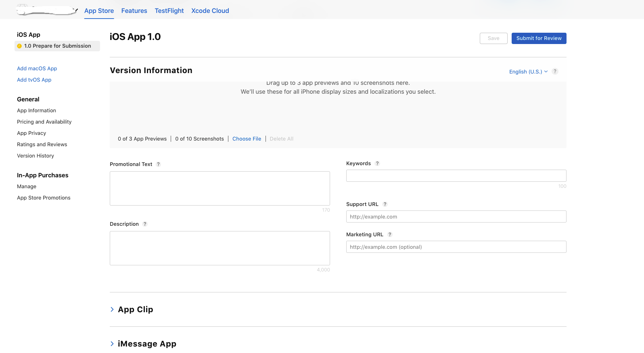
Task: Open the English (U.S.) language dropdown
Action: click(x=528, y=72)
